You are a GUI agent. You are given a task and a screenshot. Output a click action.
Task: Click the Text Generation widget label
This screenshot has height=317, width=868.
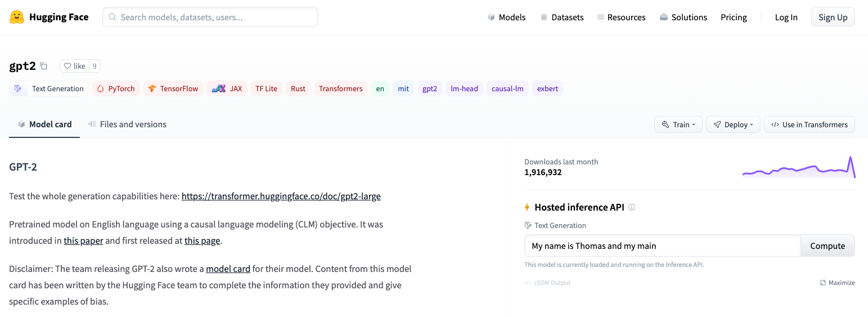coord(555,225)
